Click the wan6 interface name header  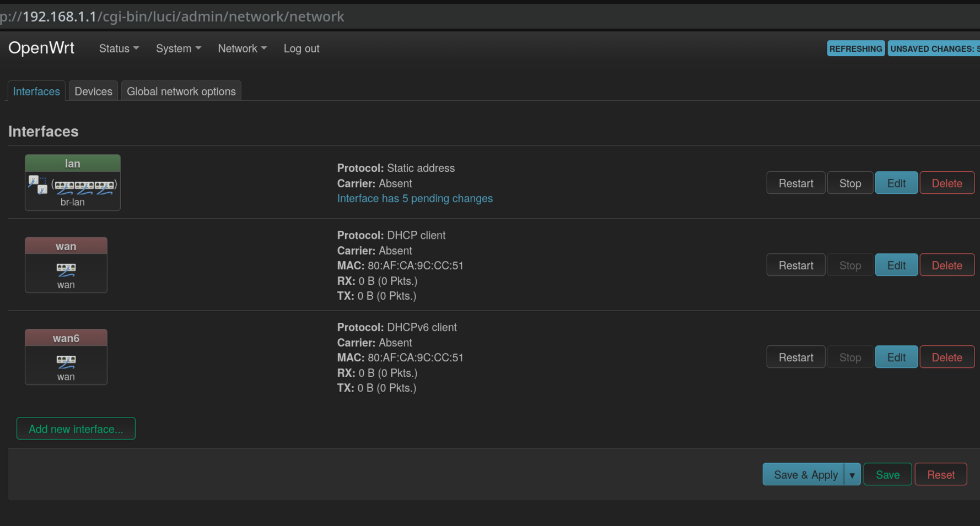pos(66,338)
